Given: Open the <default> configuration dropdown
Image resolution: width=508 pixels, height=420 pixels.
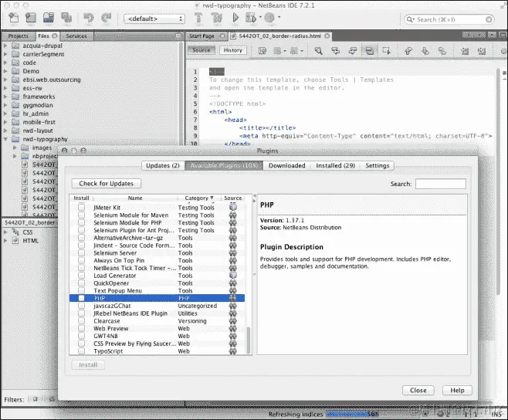Looking at the screenshot, I should [154, 19].
